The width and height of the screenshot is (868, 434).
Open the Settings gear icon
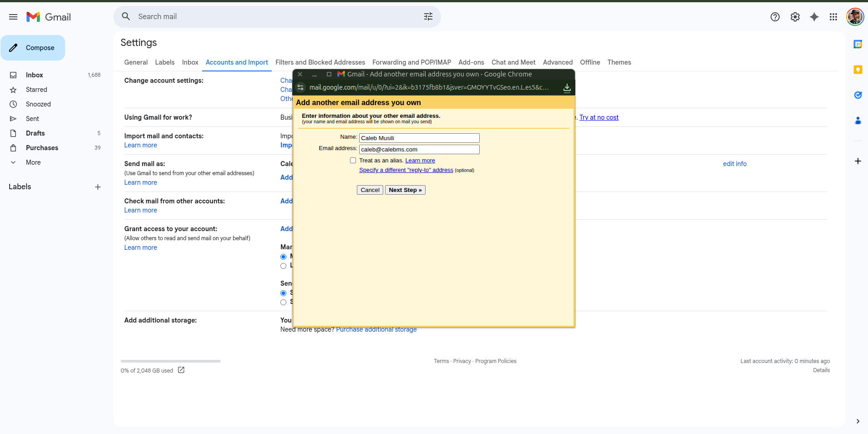click(x=795, y=17)
